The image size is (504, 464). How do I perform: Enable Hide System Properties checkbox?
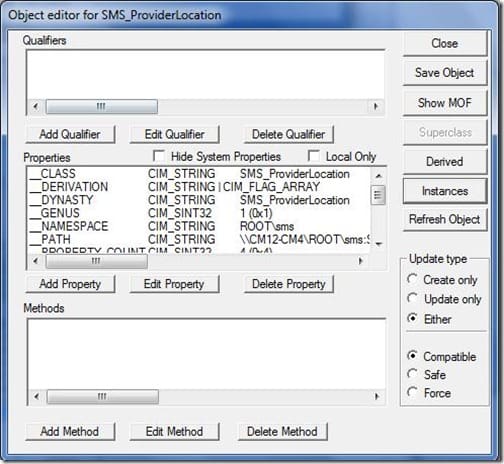pos(159,156)
